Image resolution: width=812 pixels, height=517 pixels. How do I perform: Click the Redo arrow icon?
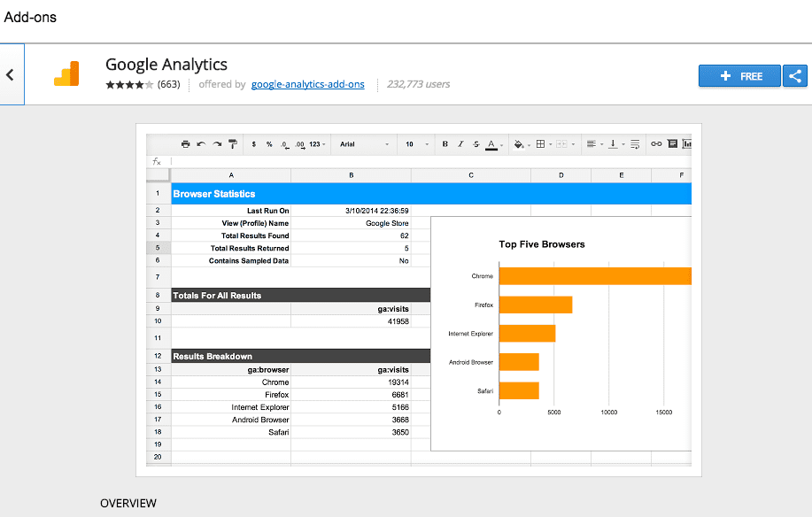218,144
